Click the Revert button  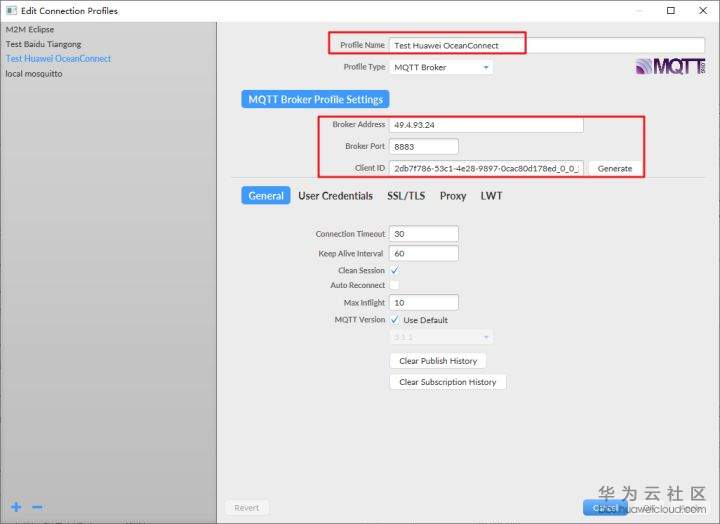point(247,508)
